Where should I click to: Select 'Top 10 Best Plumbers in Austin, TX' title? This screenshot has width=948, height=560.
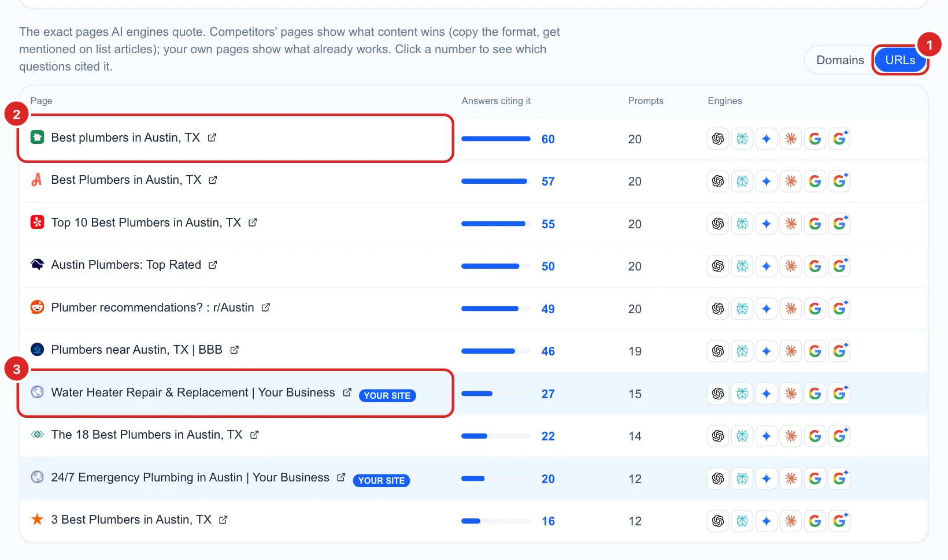pyautogui.click(x=146, y=222)
